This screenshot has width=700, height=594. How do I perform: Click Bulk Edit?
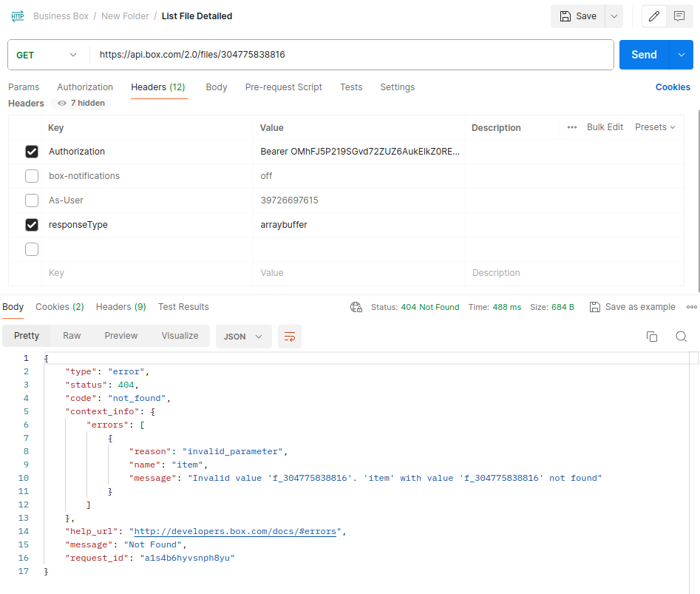[605, 127]
